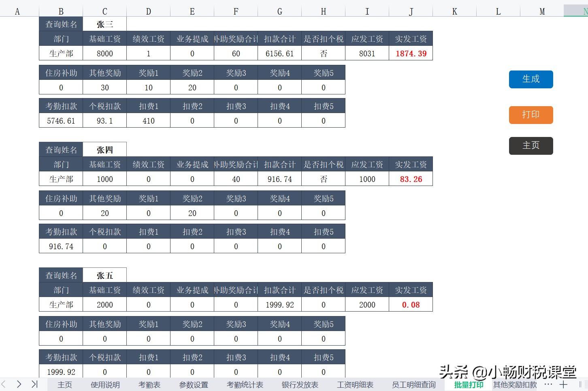The height and width of the screenshot is (391, 588).
Task: Click the red 1874.39 实发工资 cell
Action: pos(411,53)
